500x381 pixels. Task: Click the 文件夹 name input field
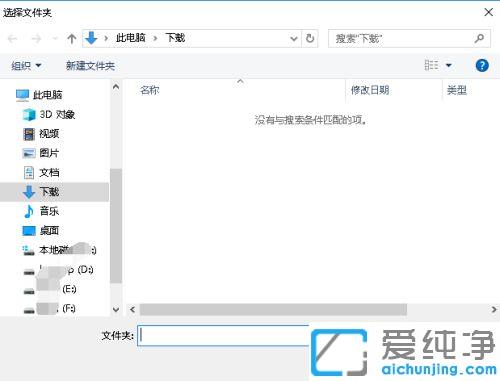[223, 335]
